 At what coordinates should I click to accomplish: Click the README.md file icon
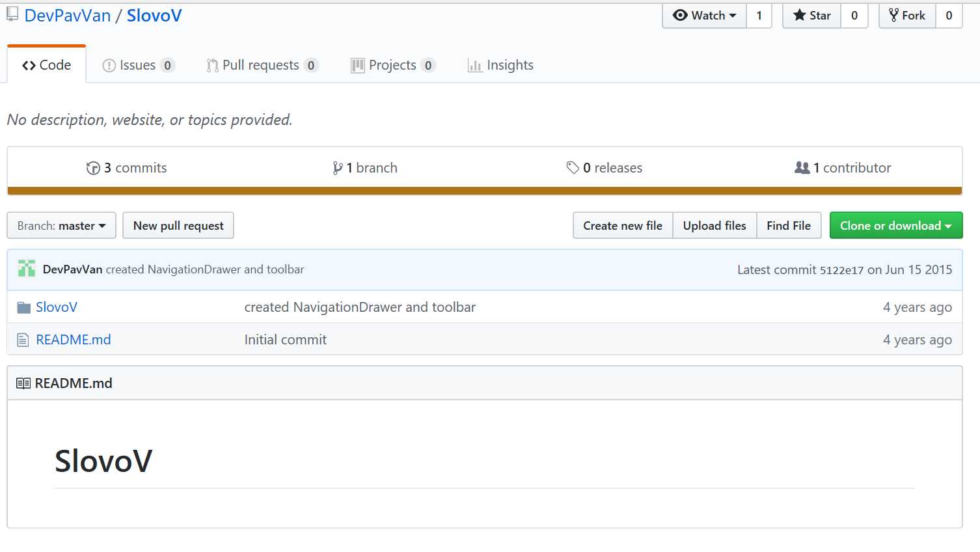[23, 340]
